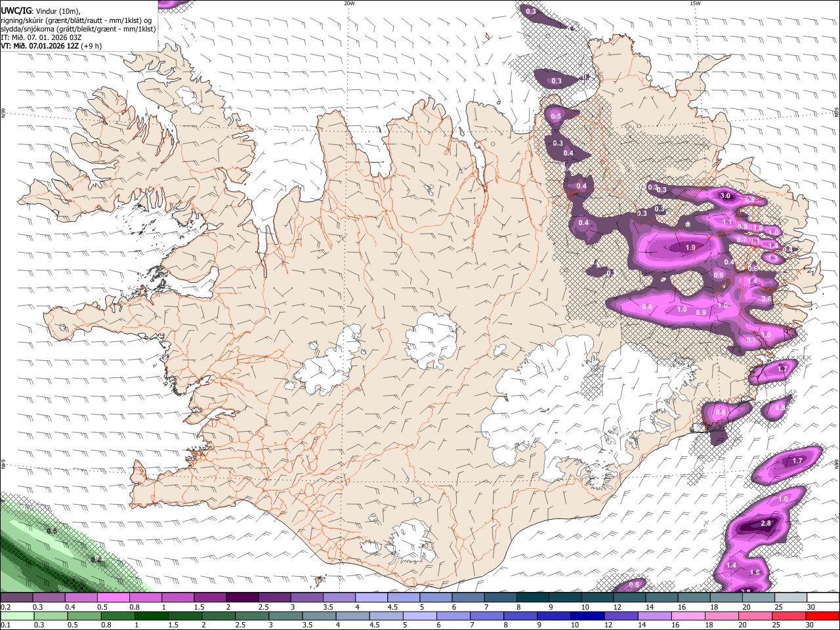Select upper legend swatch between 3 and 3.5

coord(307,598)
